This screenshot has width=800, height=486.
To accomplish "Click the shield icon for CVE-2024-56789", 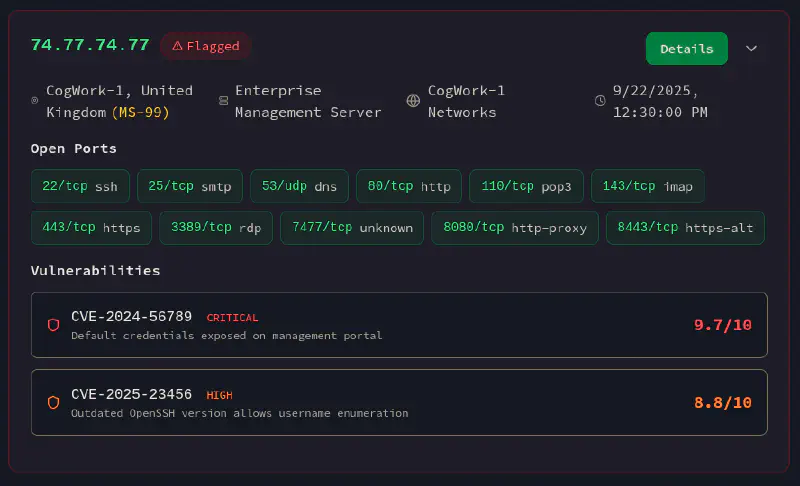I will [54, 325].
